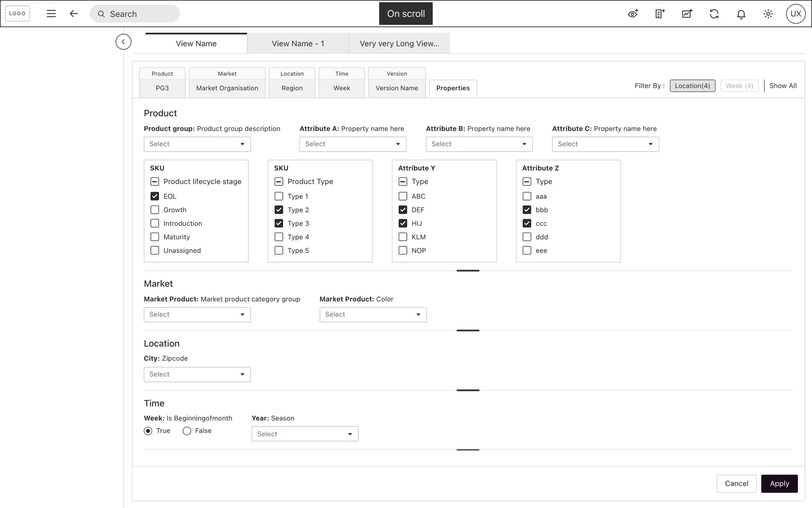The height and width of the screenshot is (508, 812).
Task: Open the notifications bell
Action: pyautogui.click(x=741, y=14)
